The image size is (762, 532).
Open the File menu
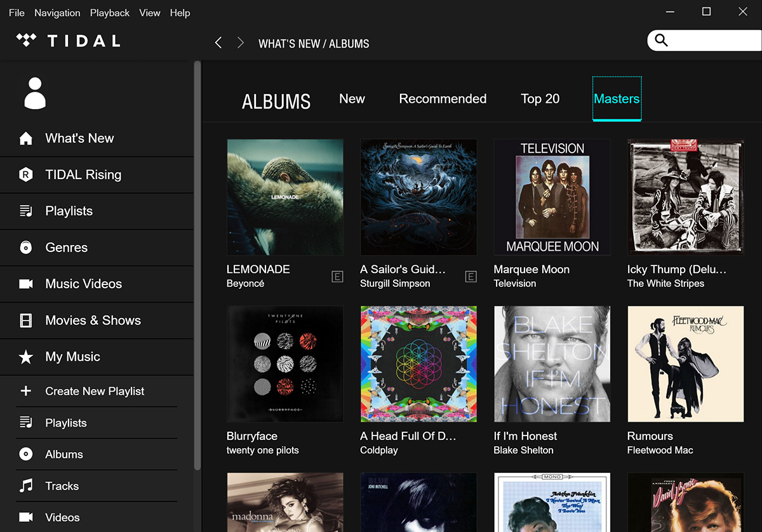pyautogui.click(x=17, y=13)
